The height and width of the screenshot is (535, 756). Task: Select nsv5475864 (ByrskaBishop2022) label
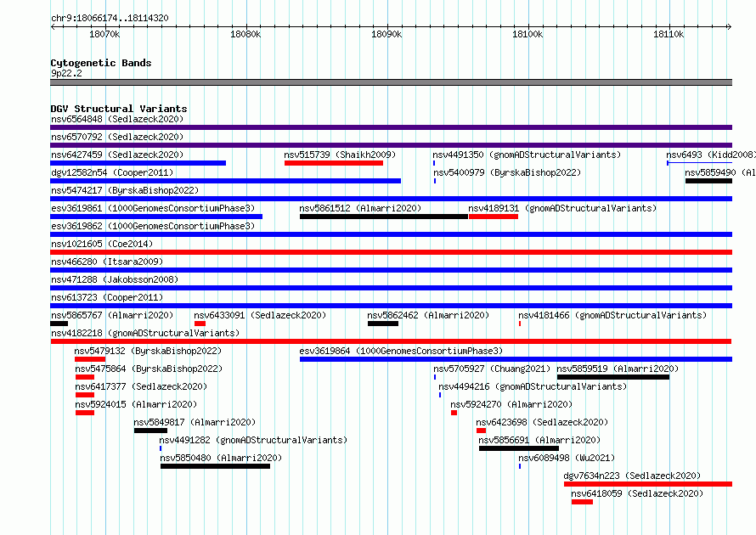[149, 369]
